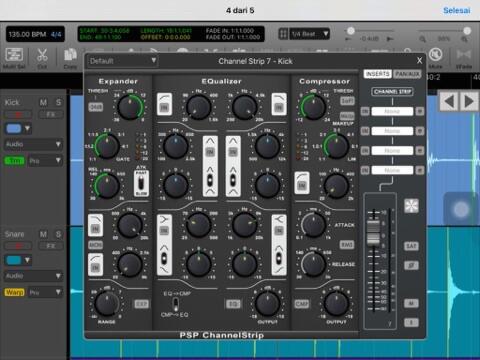The height and width of the screenshot is (360, 480).
Task: Click the equalizer OUTPUT knob
Action: point(267,303)
